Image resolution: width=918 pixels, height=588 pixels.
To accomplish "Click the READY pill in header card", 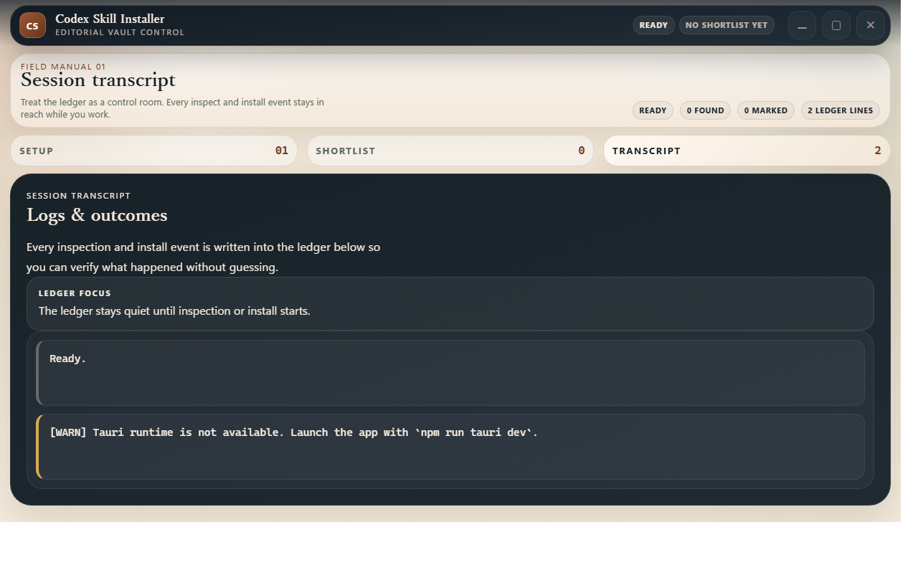I will pyautogui.click(x=653, y=110).
